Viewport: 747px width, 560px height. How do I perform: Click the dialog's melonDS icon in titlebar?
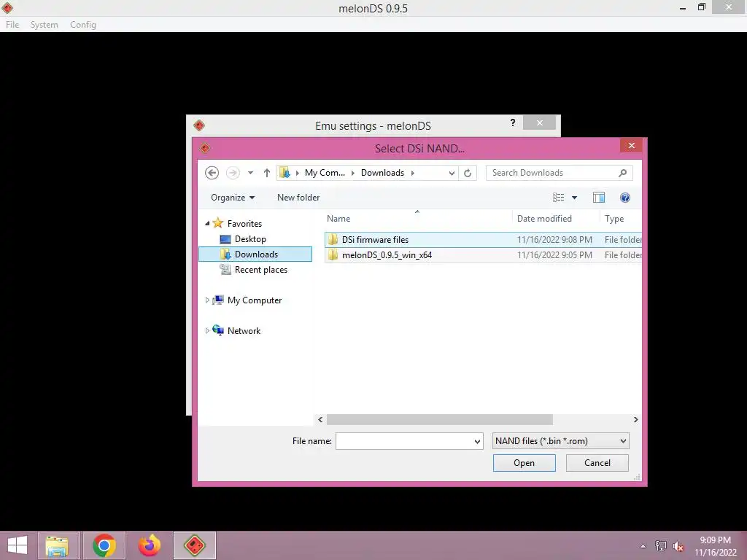click(205, 148)
